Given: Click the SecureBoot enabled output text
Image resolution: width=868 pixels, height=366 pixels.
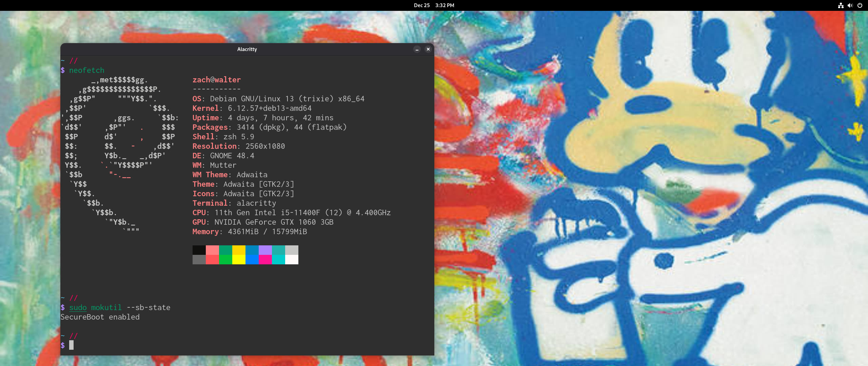Looking at the screenshot, I should [100, 317].
